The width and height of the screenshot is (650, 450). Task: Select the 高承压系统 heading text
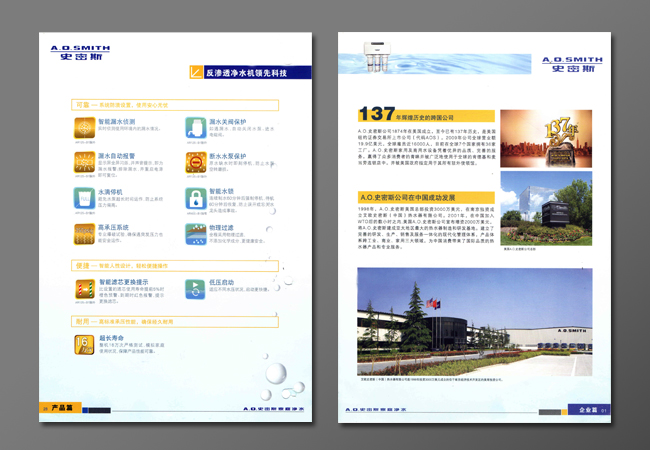coord(113,227)
